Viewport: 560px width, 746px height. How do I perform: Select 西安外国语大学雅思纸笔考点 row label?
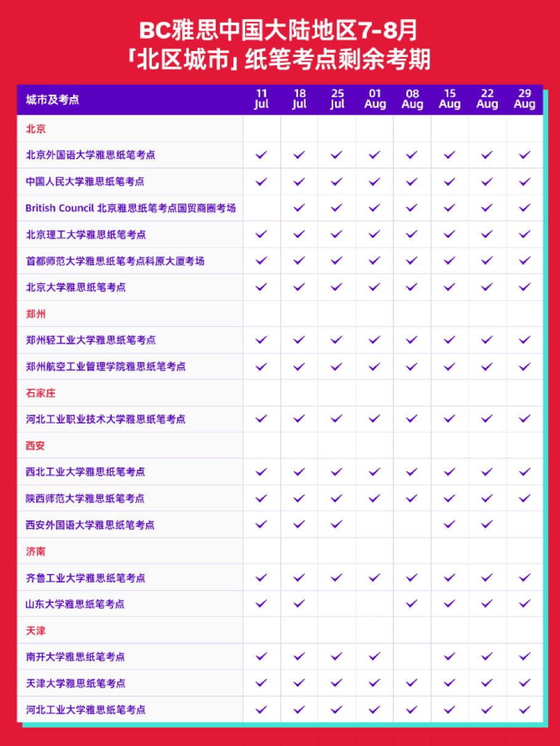pyautogui.click(x=90, y=525)
